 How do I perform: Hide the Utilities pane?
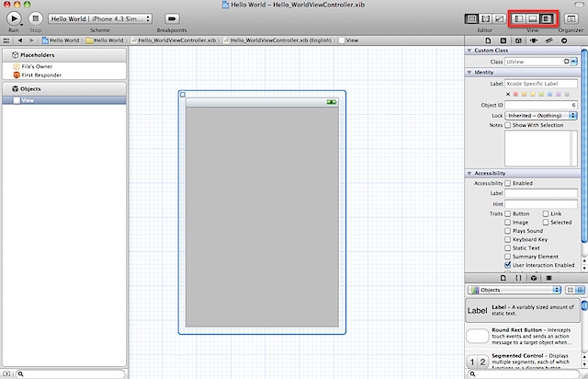pos(547,18)
